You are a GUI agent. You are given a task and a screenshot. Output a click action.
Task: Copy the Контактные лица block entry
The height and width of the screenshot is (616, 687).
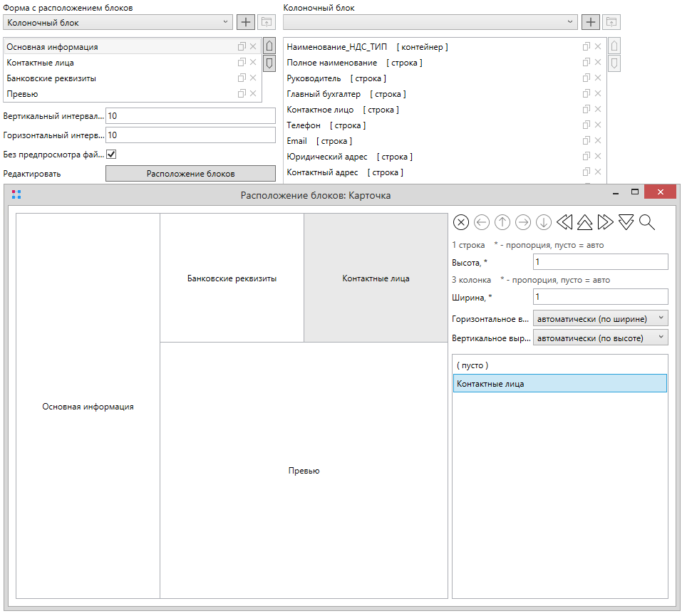(x=242, y=63)
